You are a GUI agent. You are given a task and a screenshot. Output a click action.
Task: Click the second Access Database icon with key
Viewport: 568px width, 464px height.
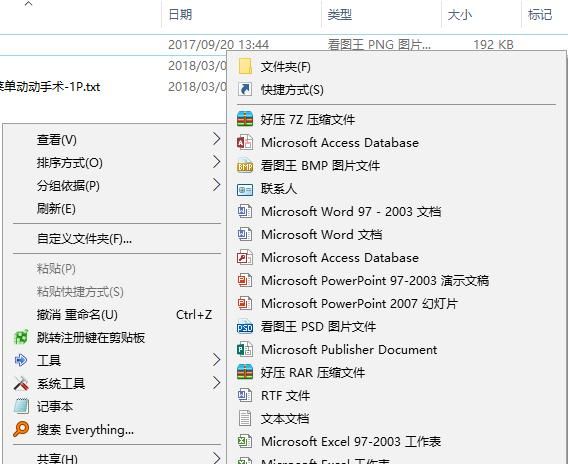coord(245,258)
